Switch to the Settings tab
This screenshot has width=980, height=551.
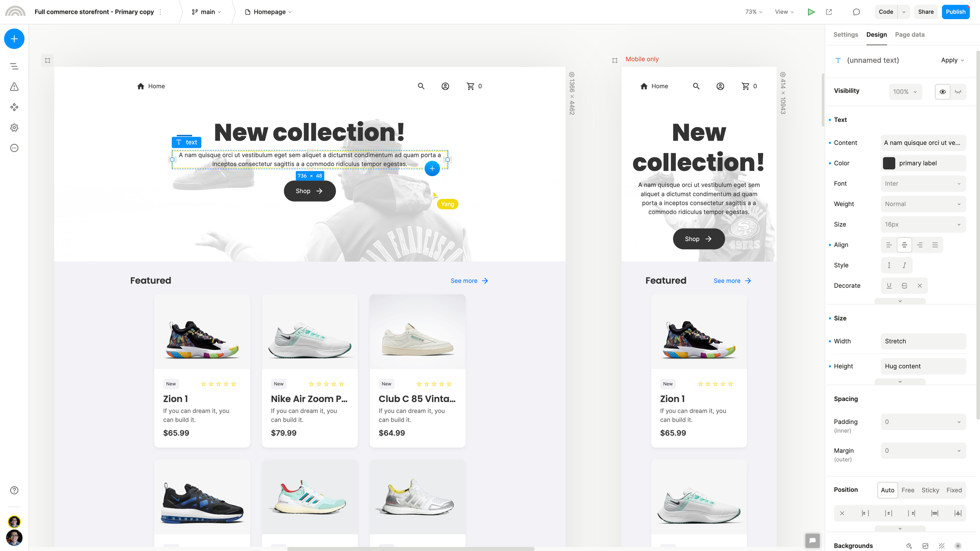pyautogui.click(x=846, y=35)
